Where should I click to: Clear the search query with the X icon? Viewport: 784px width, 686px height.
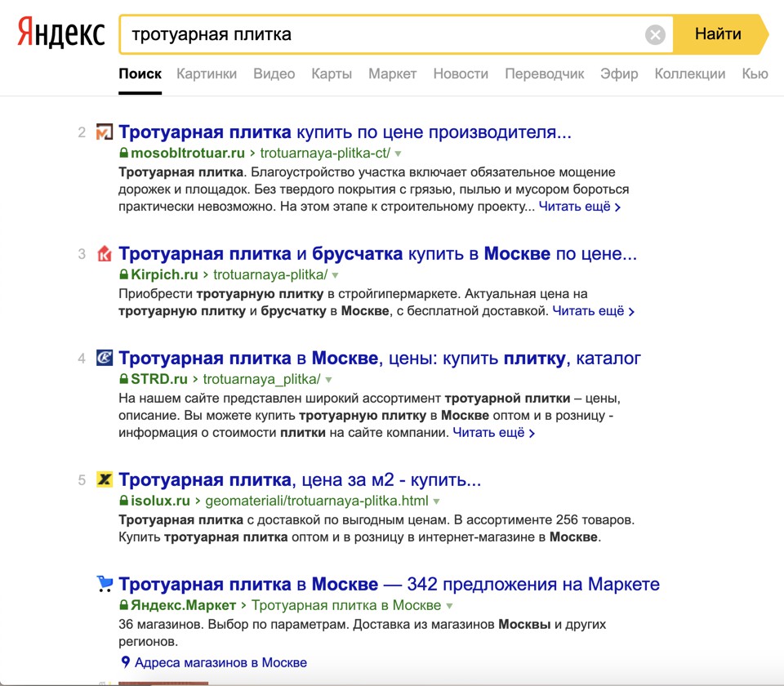click(x=655, y=34)
